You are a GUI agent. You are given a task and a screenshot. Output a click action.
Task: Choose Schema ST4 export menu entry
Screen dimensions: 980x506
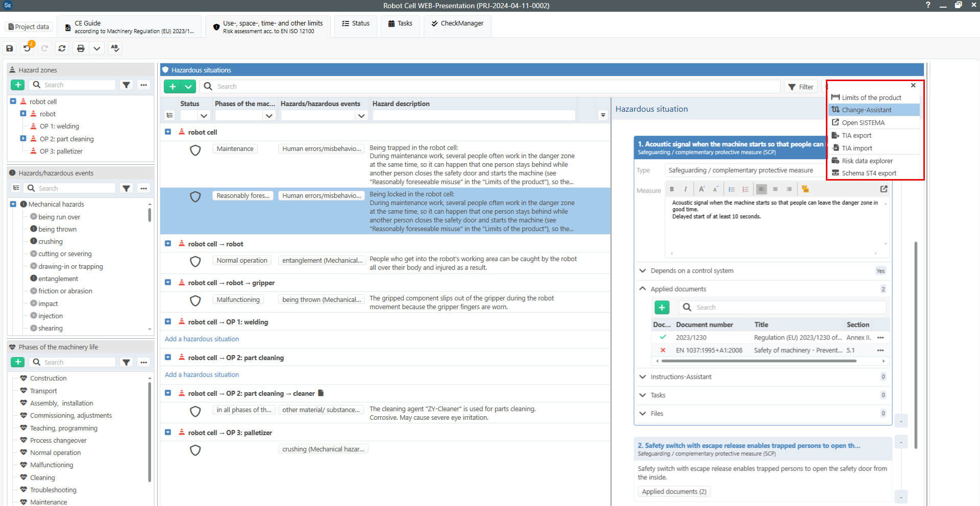(x=874, y=173)
